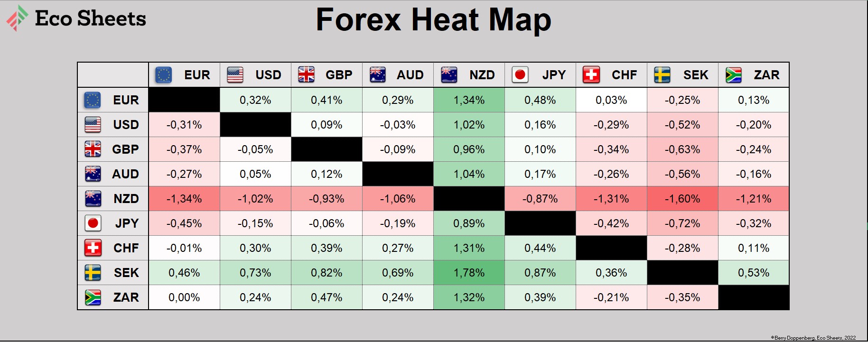Click the Berry Doppenberg copyright text

(x=813, y=338)
